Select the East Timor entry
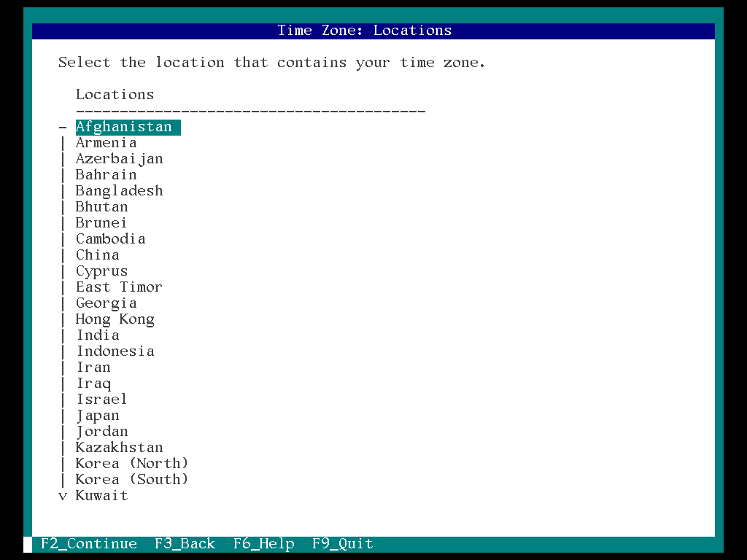 point(119,287)
